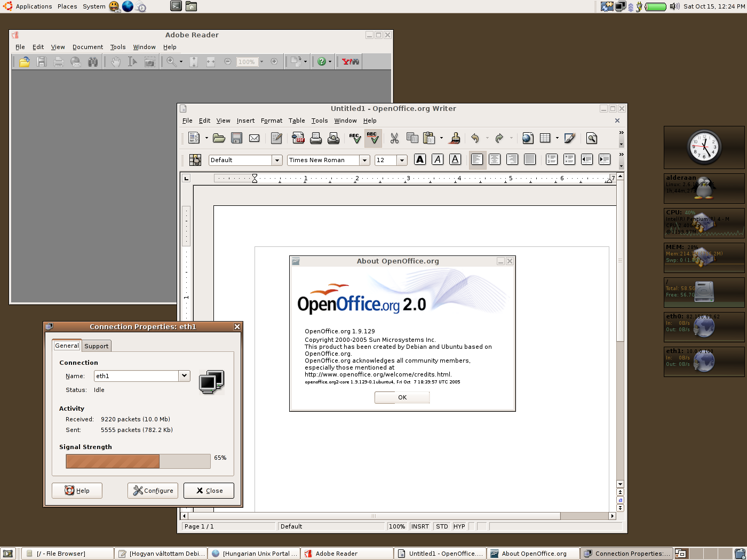Click the Writer horizontal scrollbar
The height and width of the screenshot is (560, 747).
[398, 516]
